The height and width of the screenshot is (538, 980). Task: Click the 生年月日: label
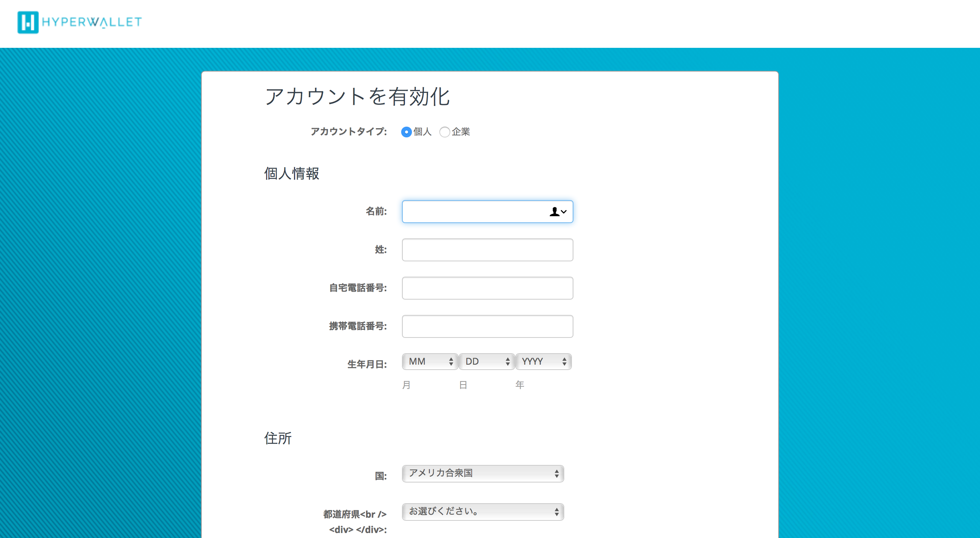point(367,364)
